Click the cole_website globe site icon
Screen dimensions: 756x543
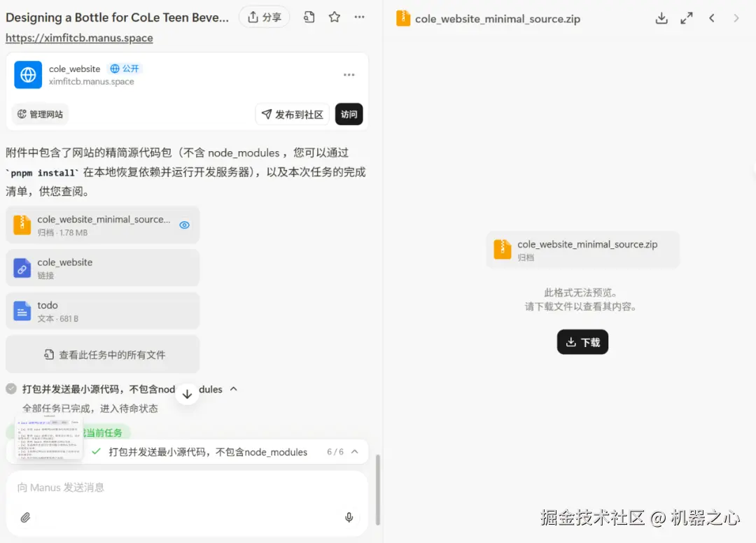(28, 75)
